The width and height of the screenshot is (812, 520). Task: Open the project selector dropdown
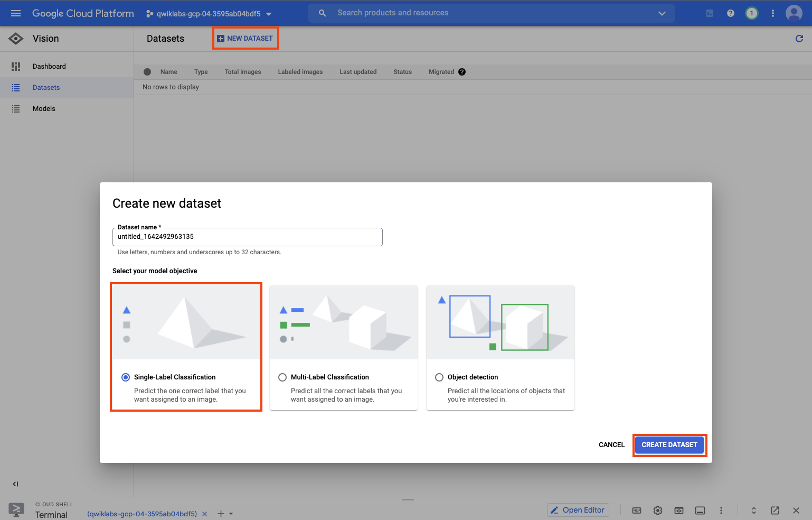pyautogui.click(x=209, y=14)
